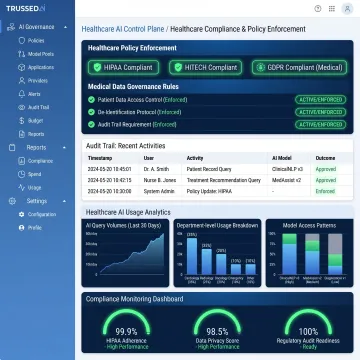Image resolution: width=360 pixels, height=360 pixels.
Task: Click ACTIVE/ENFORCED for Patient Data Access Control
Action: pyautogui.click(x=321, y=100)
